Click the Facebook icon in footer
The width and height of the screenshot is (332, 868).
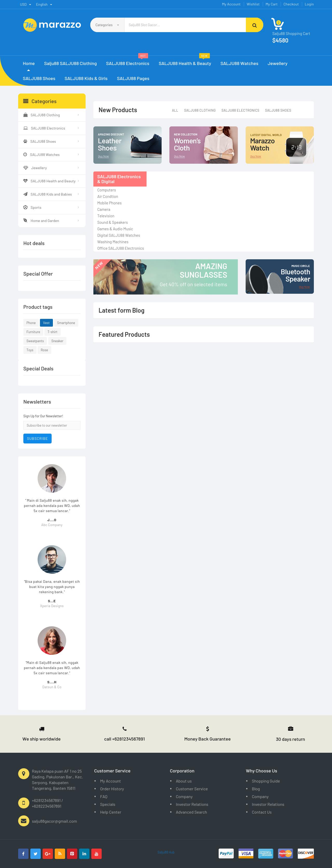(23, 853)
